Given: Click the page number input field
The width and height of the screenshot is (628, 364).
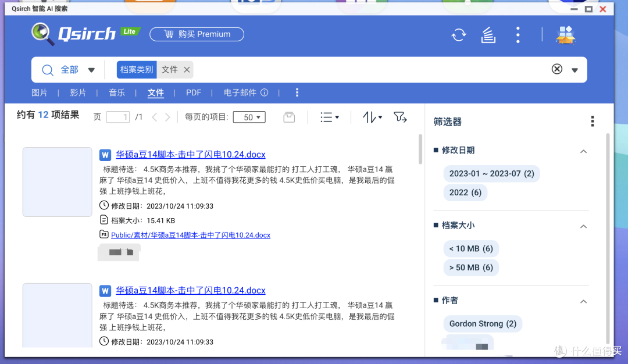Looking at the screenshot, I should [117, 117].
